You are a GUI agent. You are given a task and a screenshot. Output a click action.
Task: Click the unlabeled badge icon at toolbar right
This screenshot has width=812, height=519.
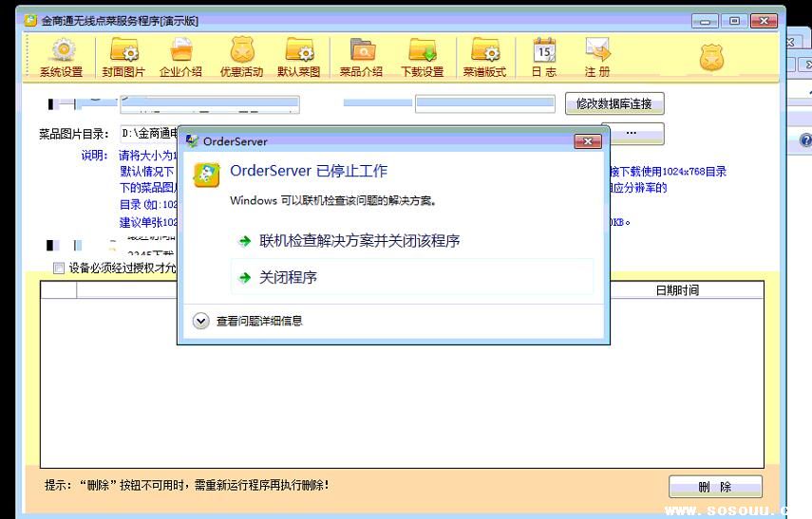[x=711, y=58]
